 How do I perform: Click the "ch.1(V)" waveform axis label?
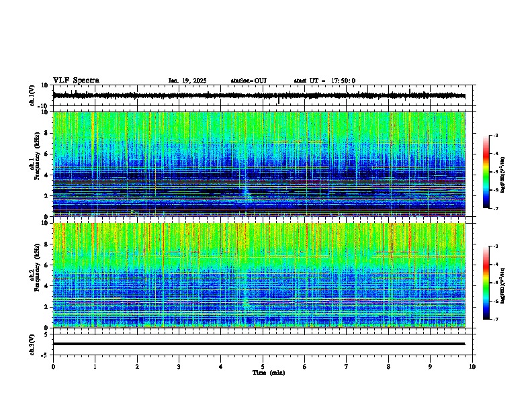click(x=32, y=95)
